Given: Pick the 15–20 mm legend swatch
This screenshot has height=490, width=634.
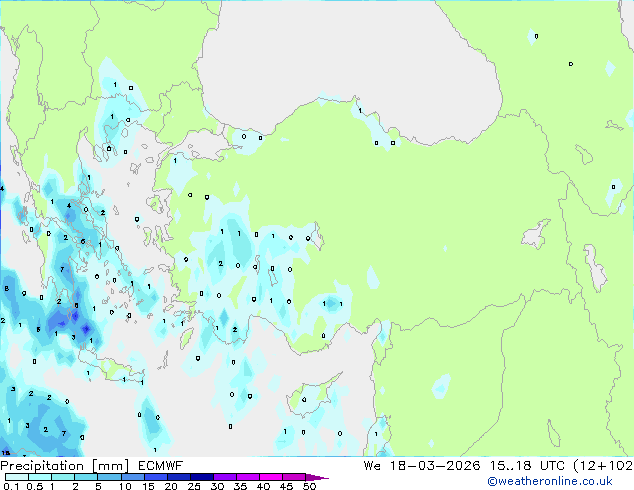Looking at the screenshot, I should coord(155,477).
